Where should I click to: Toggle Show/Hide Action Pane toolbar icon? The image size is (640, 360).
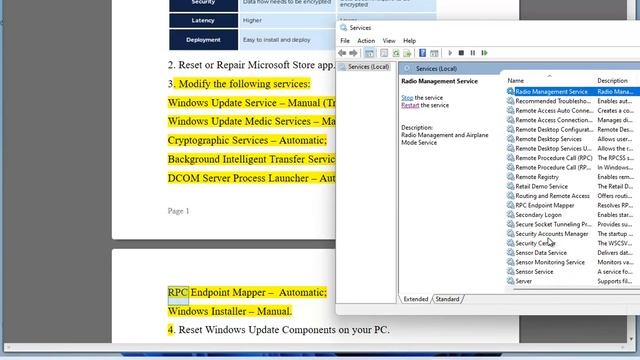coord(434,53)
